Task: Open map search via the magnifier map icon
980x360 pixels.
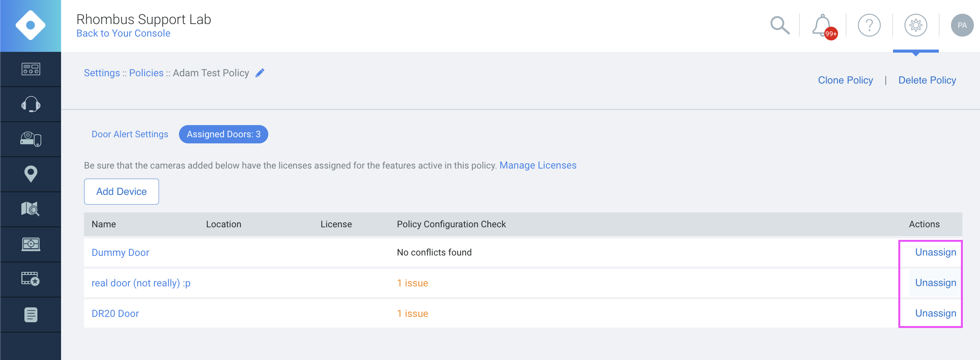Action: [31, 209]
